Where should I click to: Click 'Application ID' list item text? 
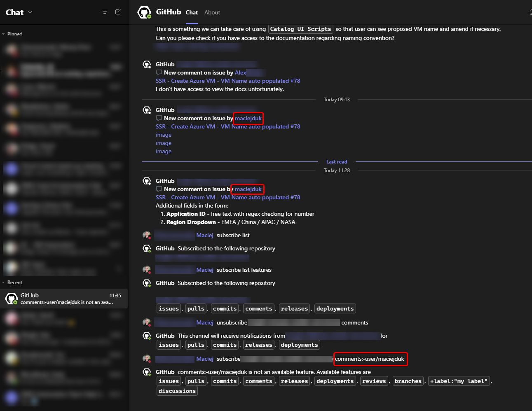click(186, 214)
